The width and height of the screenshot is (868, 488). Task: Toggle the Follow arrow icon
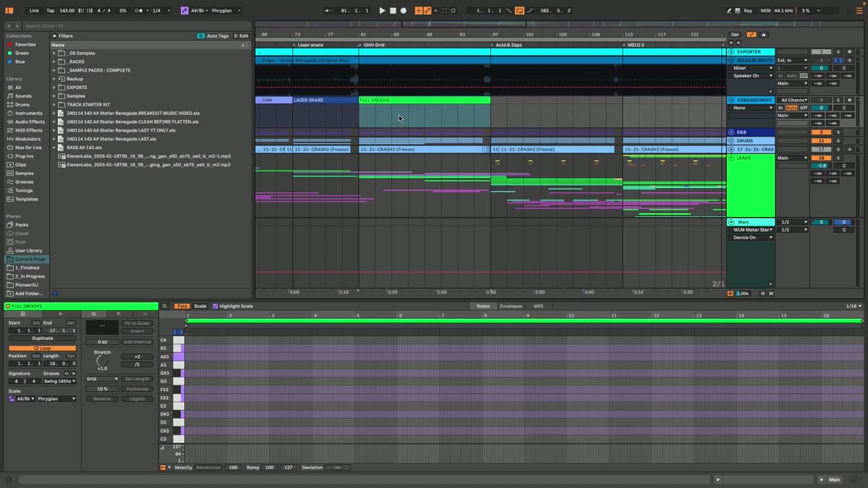[328, 11]
